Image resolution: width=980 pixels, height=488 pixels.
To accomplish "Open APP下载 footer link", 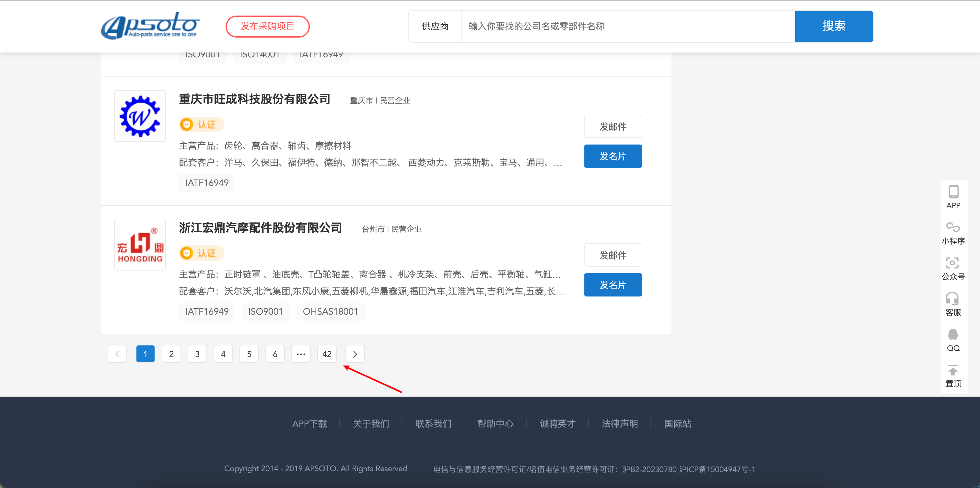I will tap(309, 423).
